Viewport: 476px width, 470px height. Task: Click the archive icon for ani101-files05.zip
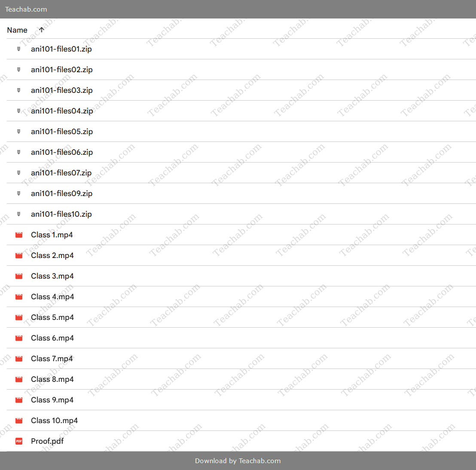point(18,132)
